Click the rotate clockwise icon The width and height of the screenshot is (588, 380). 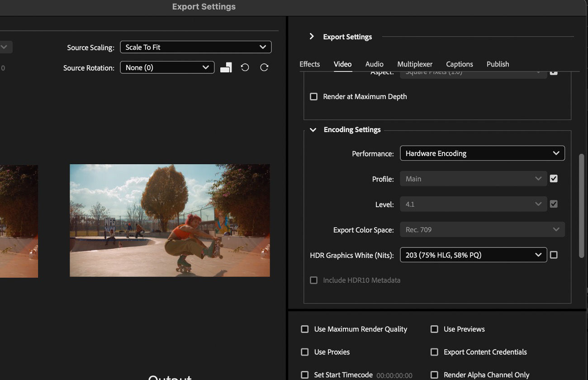click(264, 67)
